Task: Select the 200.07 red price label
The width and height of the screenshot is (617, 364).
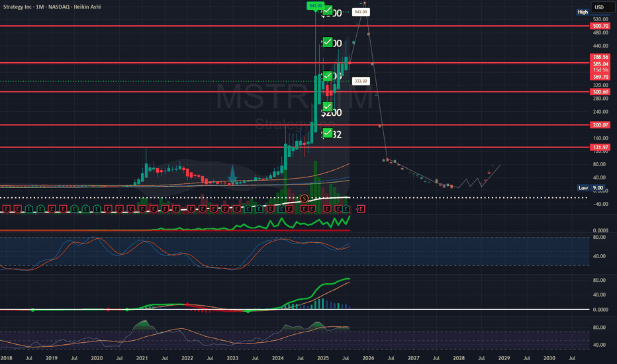Action: tap(600, 124)
